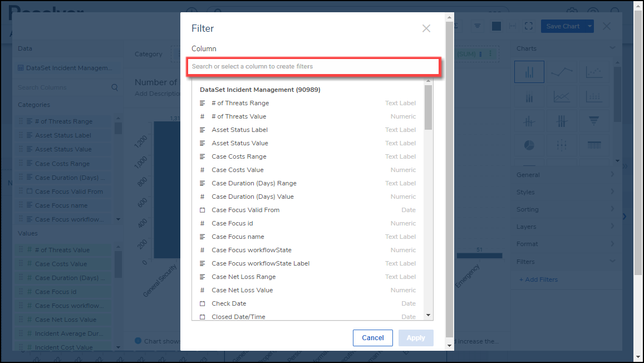Choose 'Case Net Loss Value' from list

tap(242, 290)
